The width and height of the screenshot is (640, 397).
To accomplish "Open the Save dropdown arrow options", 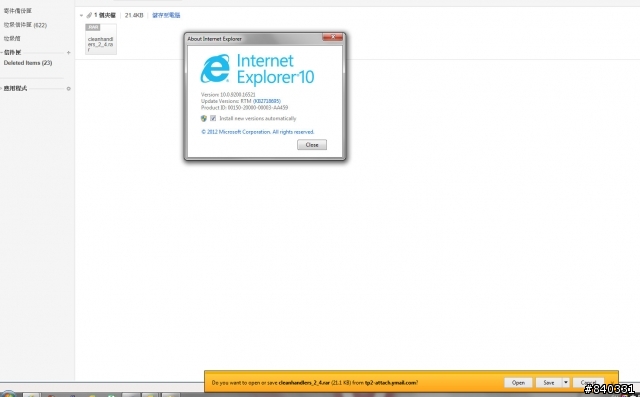I will tap(566, 383).
